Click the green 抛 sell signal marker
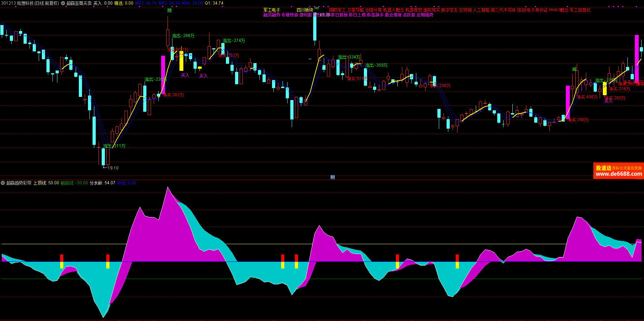The width and height of the screenshot is (644, 321). pos(170,11)
